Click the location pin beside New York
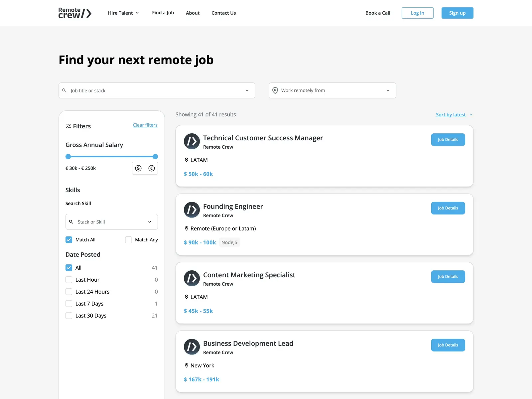532x399 pixels. [187, 365]
